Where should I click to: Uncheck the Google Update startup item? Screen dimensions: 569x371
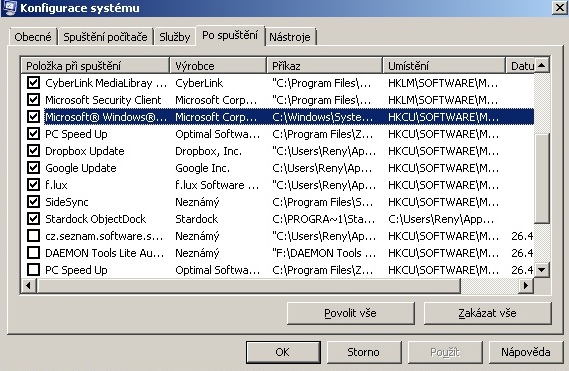tap(33, 168)
